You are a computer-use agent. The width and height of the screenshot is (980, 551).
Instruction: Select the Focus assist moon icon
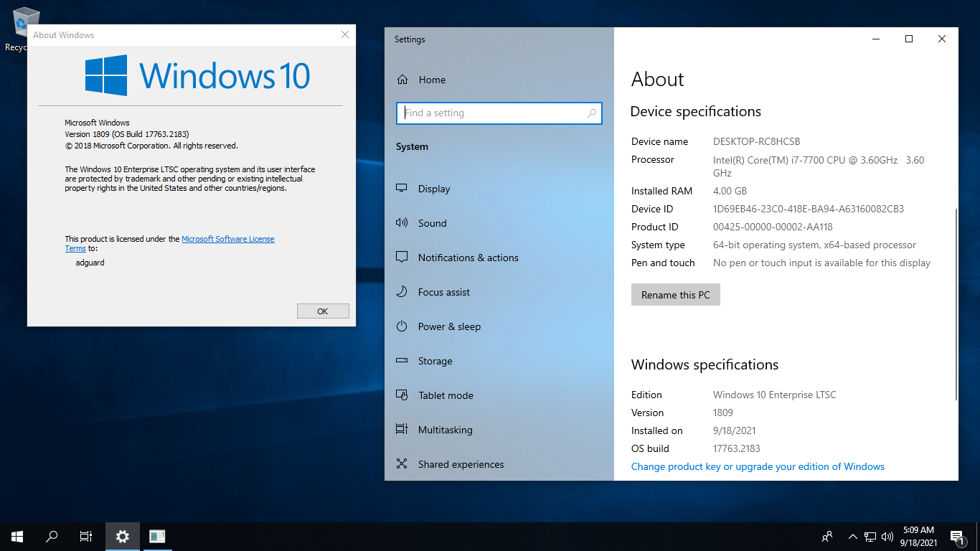click(x=402, y=292)
